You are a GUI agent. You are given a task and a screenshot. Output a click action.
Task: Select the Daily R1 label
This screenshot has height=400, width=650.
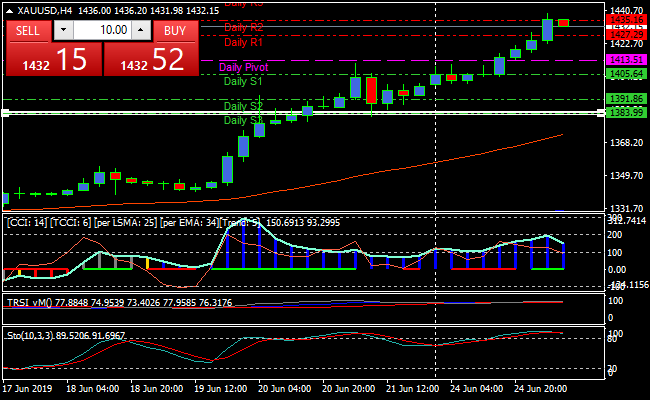tap(244, 43)
